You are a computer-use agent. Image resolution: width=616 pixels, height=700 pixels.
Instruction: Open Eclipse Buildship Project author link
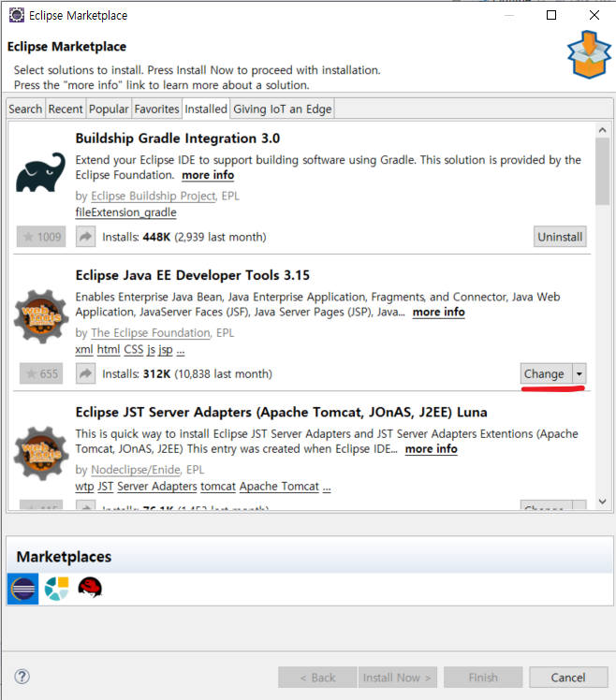pyautogui.click(x=154, y=196)
